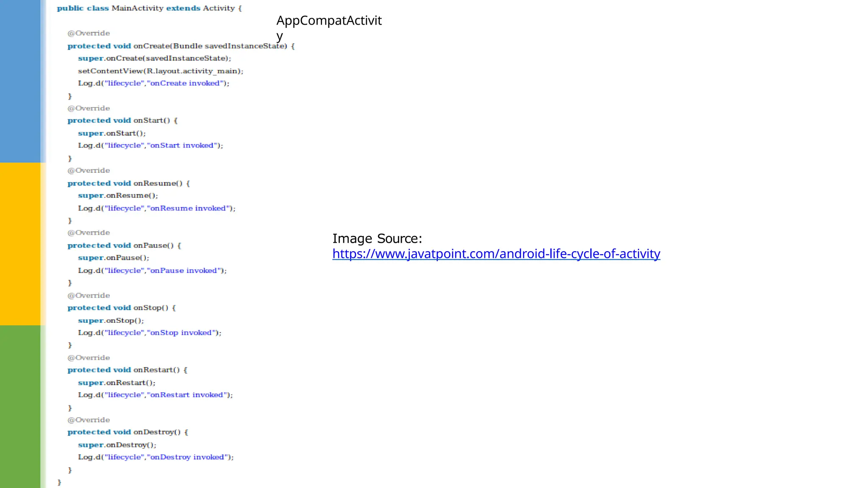Image resolution: width=868 pixels, height=488 pixels.
Task: Click the 'Image Source:' label
Action: pyautogui.click(x=377, y=238)
